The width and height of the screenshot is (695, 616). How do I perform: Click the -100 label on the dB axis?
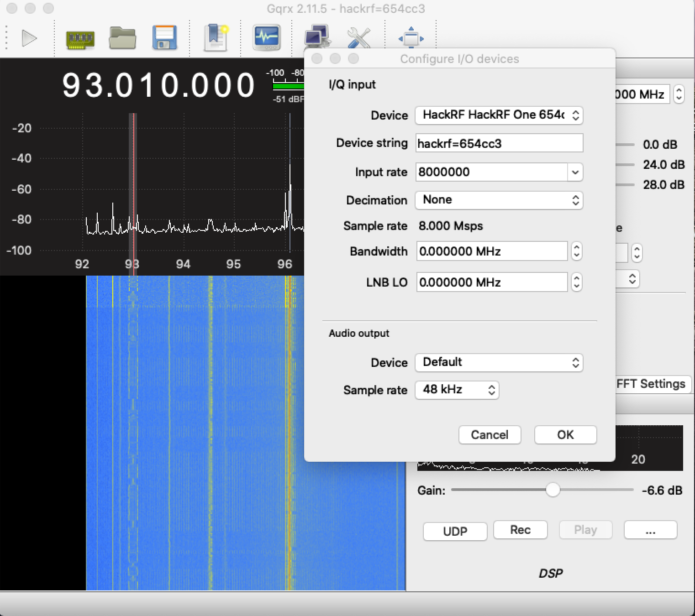point(19,250)
